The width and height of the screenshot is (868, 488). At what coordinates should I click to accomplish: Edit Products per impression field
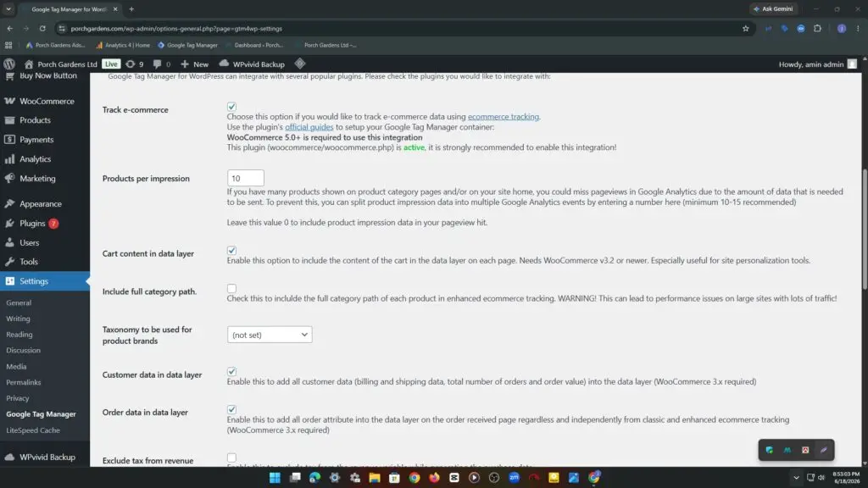point(245,178)
